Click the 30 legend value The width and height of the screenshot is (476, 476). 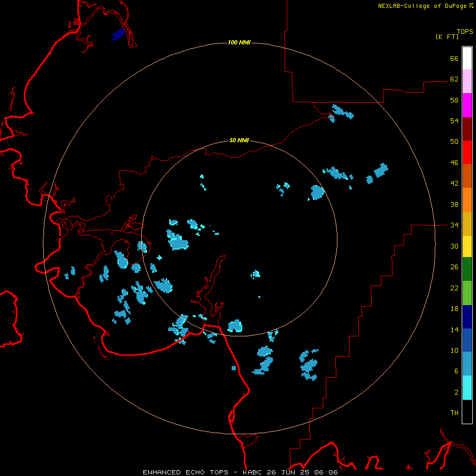[x=454, y=246]
